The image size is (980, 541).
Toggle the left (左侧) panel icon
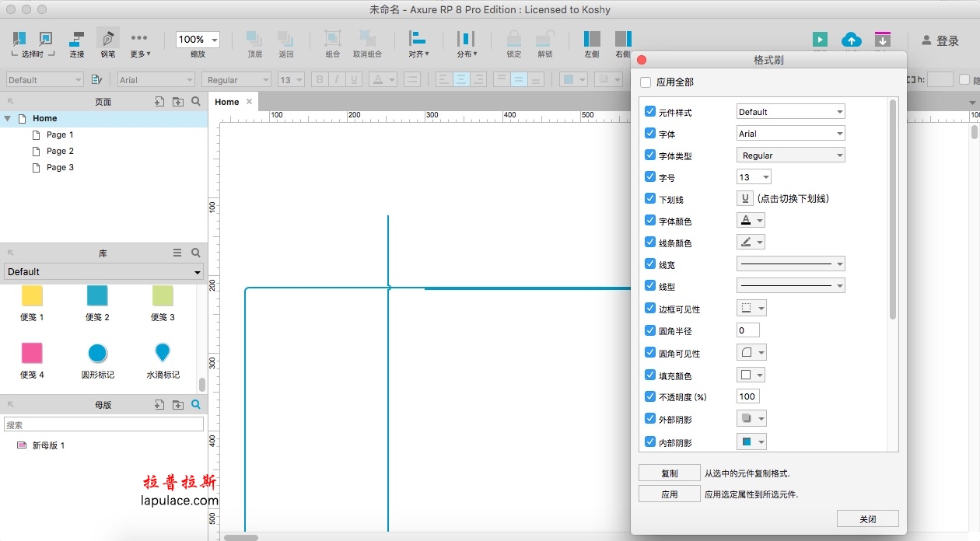click(x=592, y=39)
